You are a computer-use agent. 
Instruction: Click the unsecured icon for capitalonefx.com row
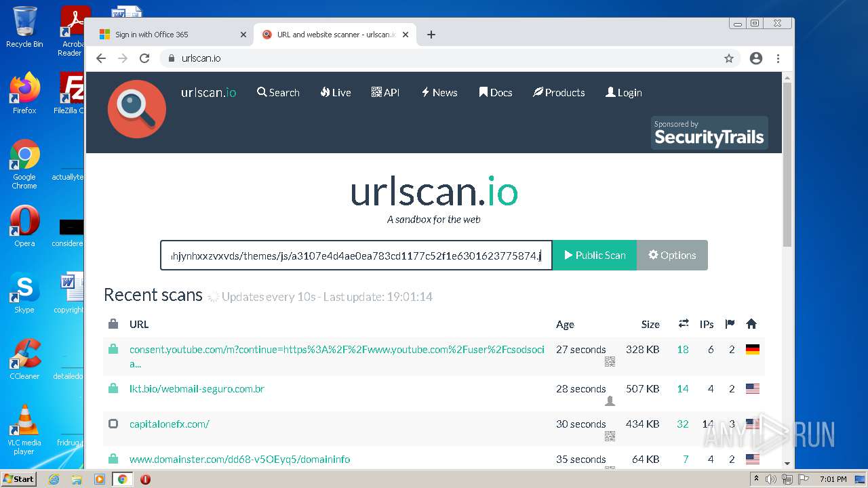tap(113, 424)
